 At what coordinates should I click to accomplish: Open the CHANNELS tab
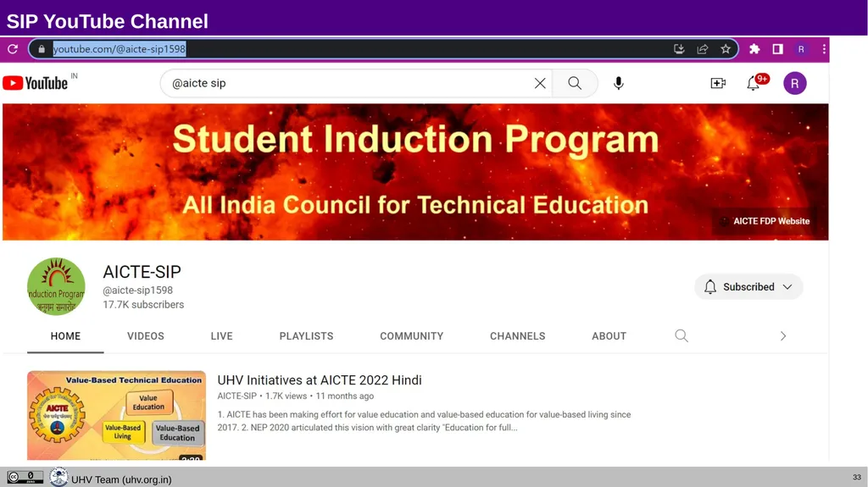click(518, 336)
